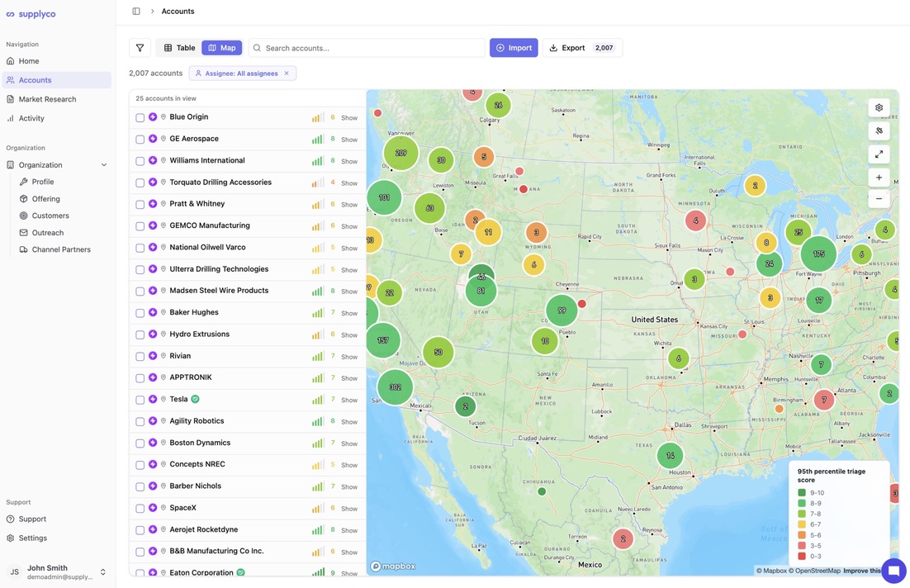
Task: Collapse the Organization section chevron
Action: pyautogui.click(x=104, y=165)
